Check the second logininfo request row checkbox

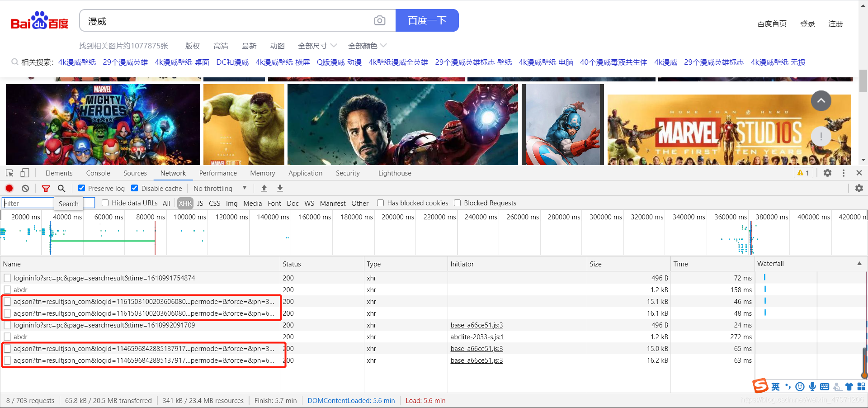pos(7,325)
